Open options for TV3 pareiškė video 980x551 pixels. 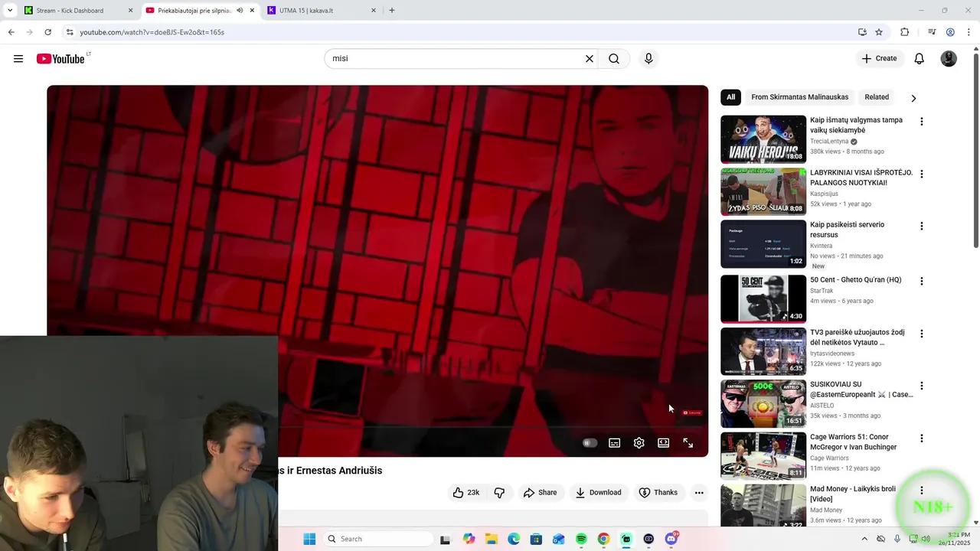922,334
